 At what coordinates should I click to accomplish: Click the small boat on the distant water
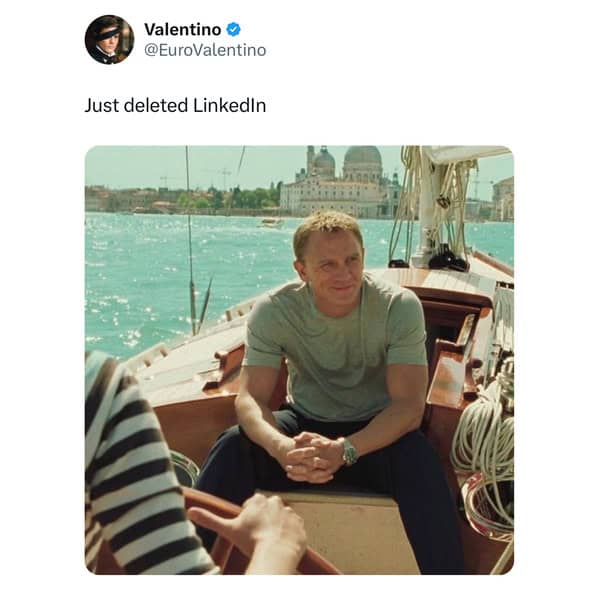[x=271, y=222]
